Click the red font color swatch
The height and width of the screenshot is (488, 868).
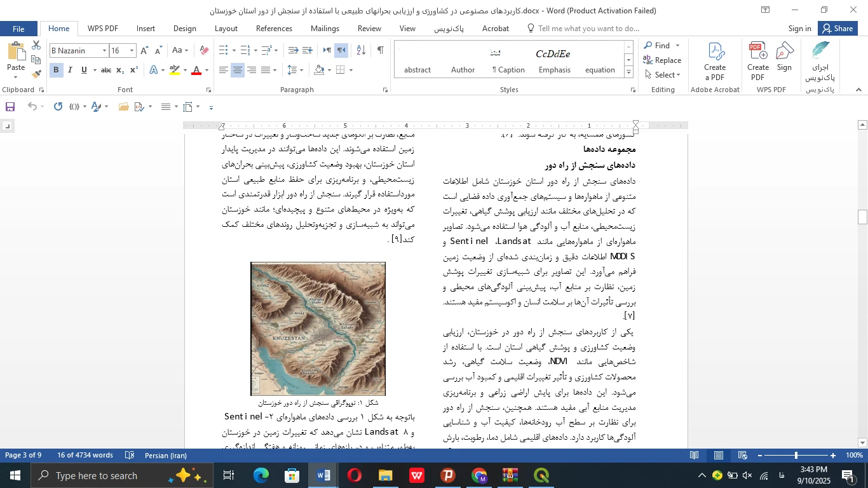196,71
